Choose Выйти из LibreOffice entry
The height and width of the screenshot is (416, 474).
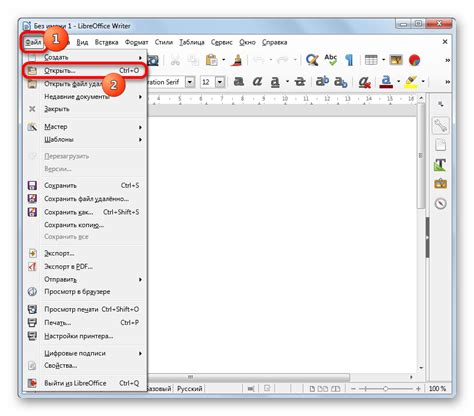coord(85,383)
